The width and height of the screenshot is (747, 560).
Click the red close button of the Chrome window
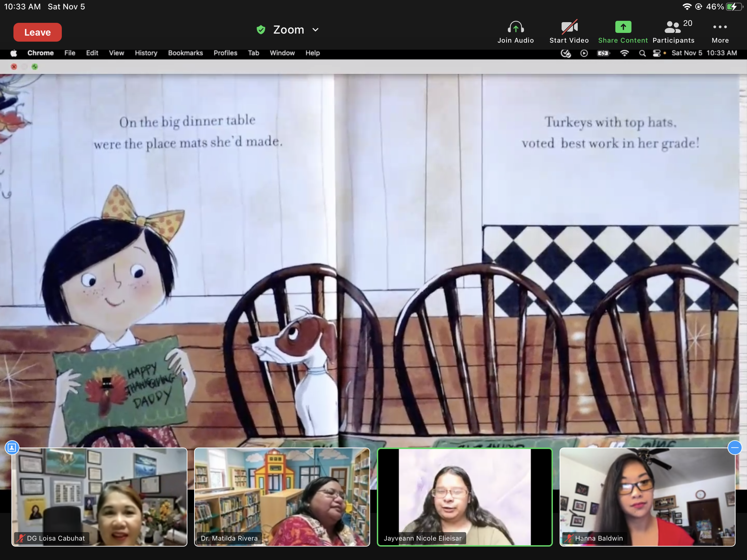coord(14,67)
